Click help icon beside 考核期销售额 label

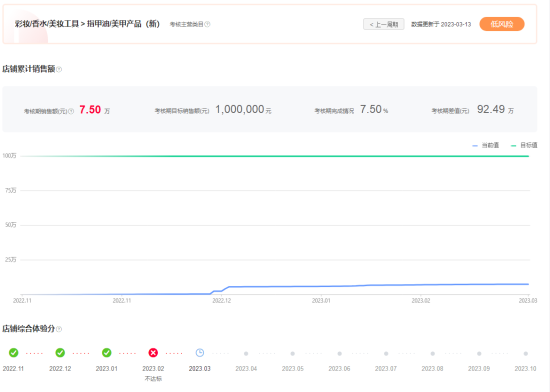(71, 111)
